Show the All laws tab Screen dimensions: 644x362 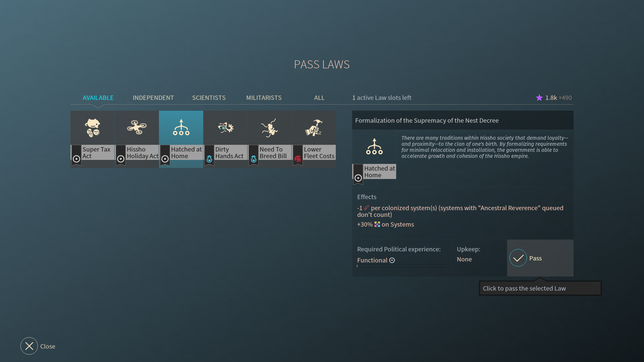click(319, 98)
